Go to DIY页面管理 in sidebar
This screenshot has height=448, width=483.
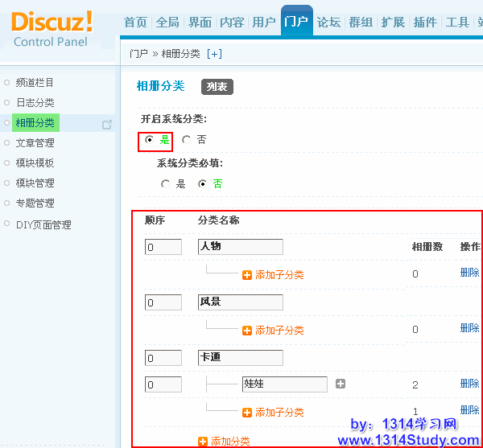point(43,224)
